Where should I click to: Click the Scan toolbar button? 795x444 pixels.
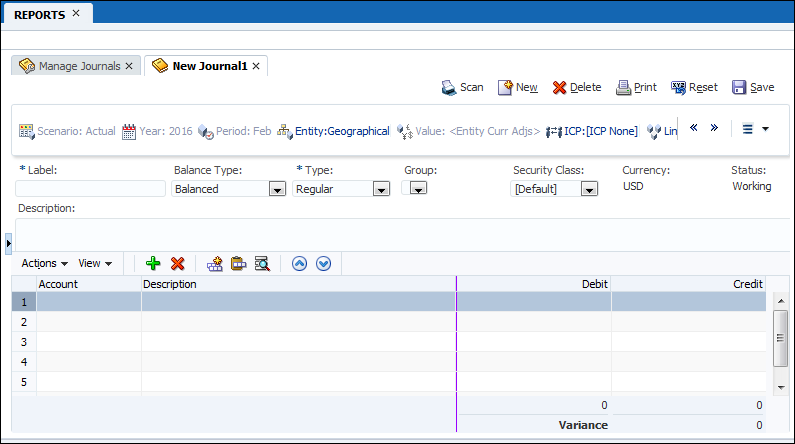click(x=462, y=87)
